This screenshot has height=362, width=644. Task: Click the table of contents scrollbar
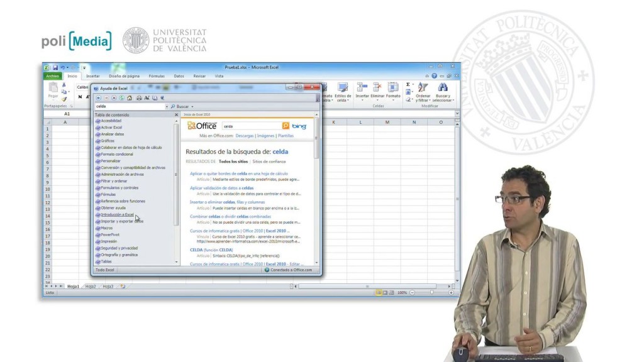176,175
